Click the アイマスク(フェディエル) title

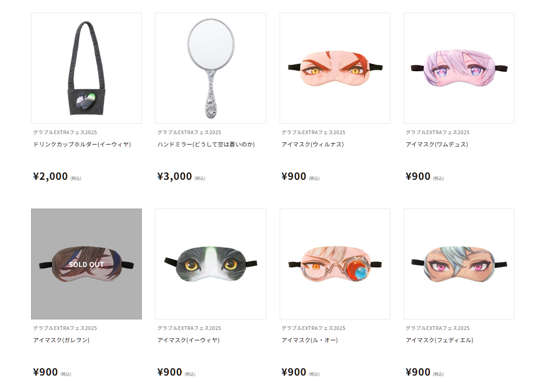click(440, 340)
